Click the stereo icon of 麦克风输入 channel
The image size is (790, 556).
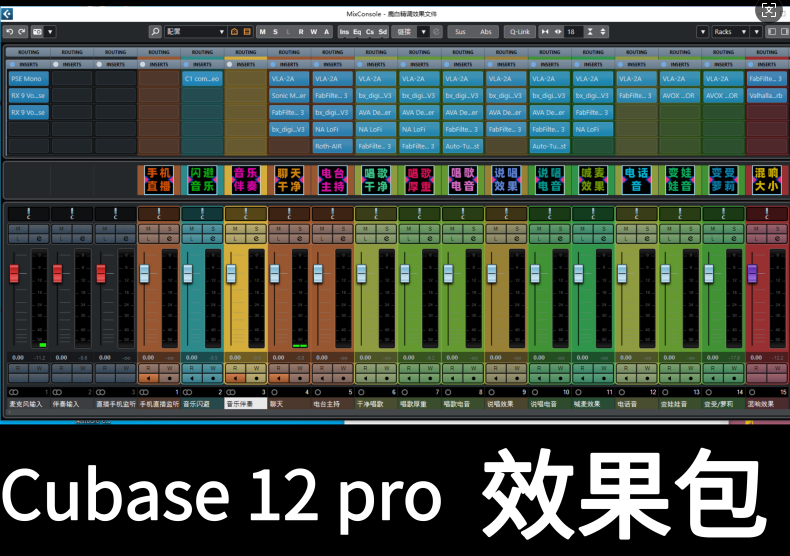14,392
